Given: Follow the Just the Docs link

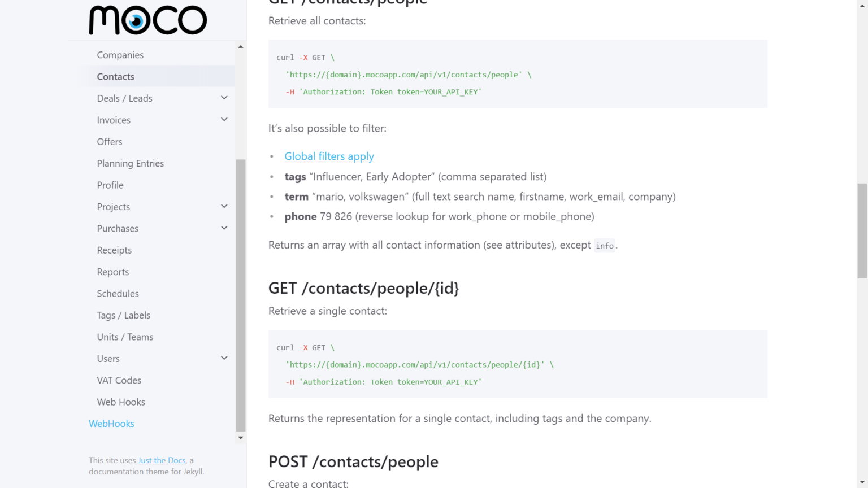Looking at the screenshot, I should [x=162, y=460].
